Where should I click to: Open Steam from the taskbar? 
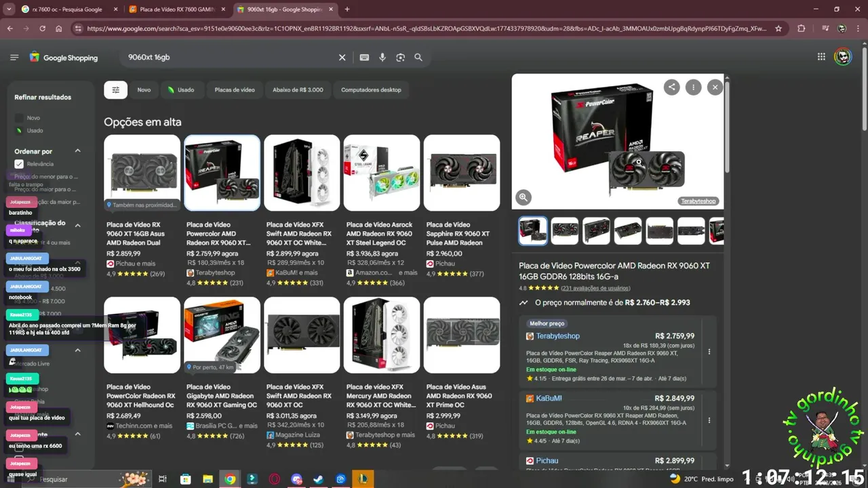(318, 479)
